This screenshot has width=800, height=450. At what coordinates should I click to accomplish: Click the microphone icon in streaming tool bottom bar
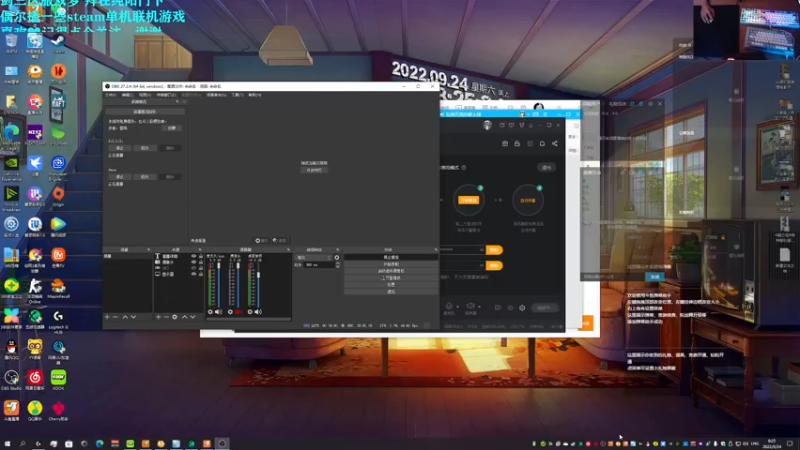point(449,306)
